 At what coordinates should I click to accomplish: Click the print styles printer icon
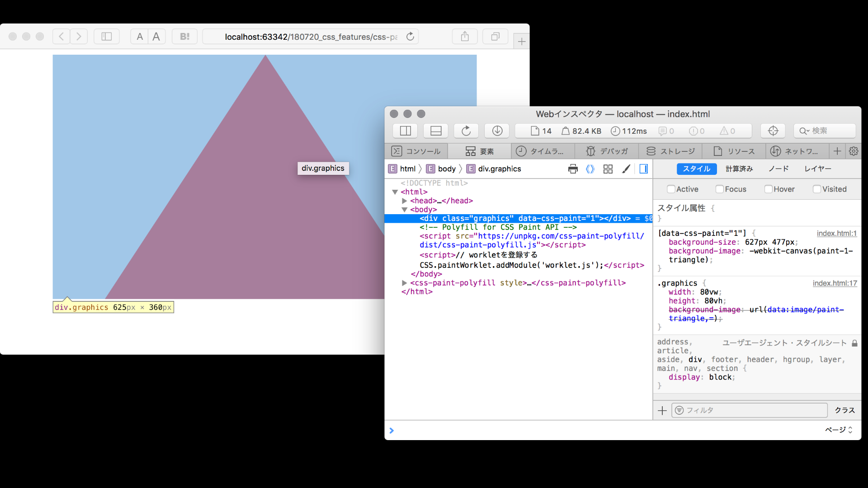[573, 169]
